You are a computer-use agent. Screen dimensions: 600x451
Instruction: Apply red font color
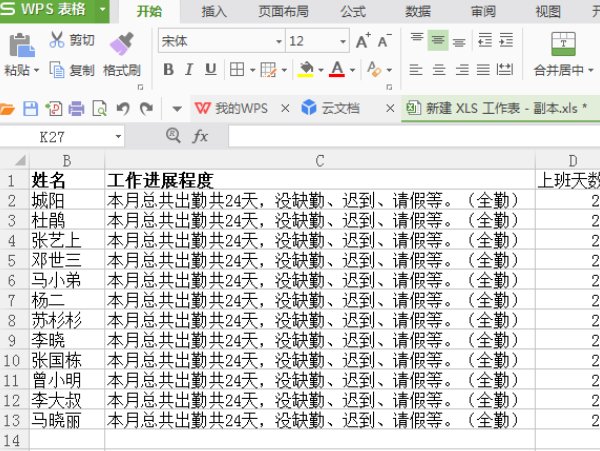click(x=337, y=70)
